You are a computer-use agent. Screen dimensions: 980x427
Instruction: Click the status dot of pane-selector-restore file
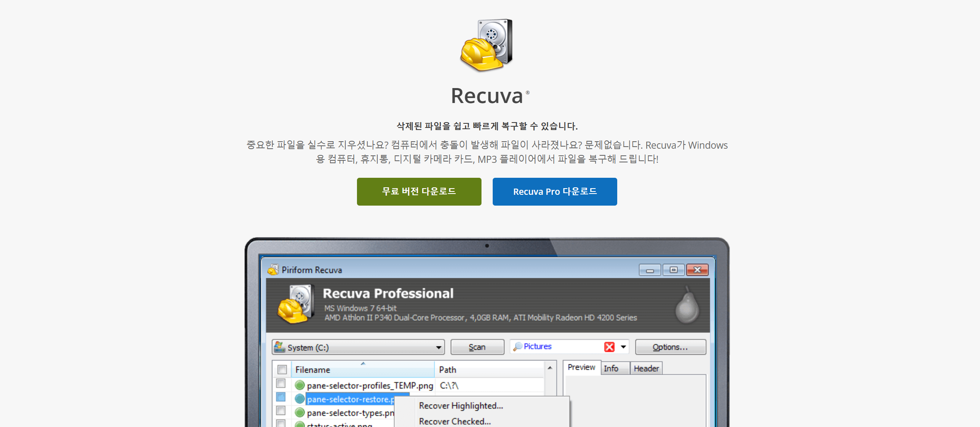[x=300, y=399]
